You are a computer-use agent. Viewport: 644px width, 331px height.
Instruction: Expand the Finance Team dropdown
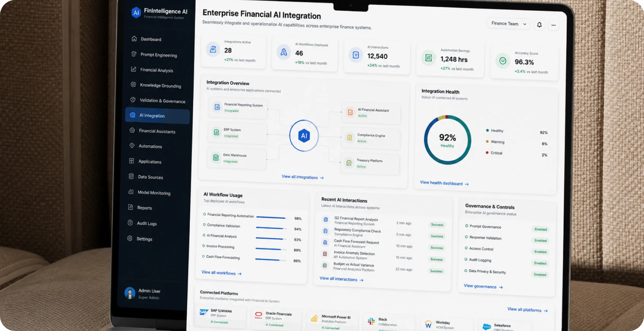pos(509,24)
